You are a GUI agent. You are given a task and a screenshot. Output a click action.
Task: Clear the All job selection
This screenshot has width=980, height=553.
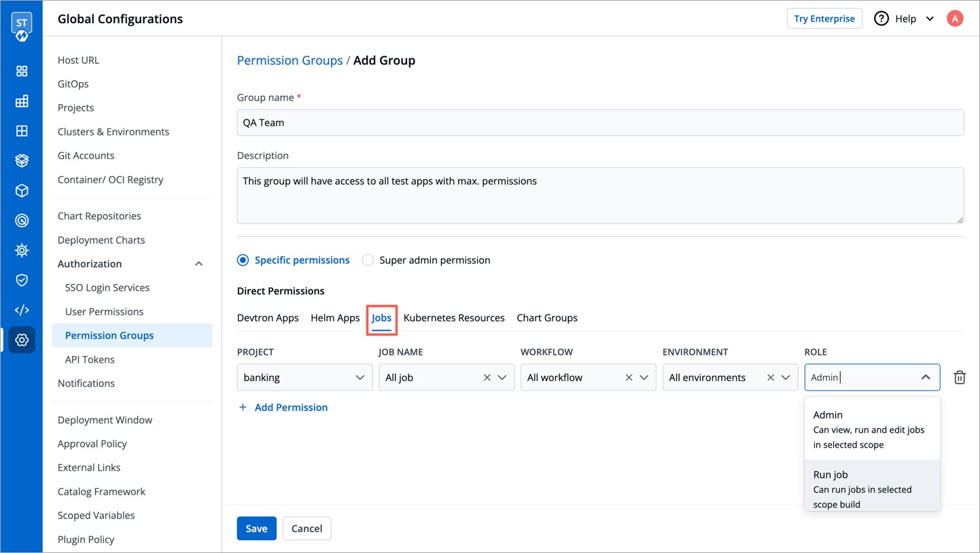click(x=487, y=378)
